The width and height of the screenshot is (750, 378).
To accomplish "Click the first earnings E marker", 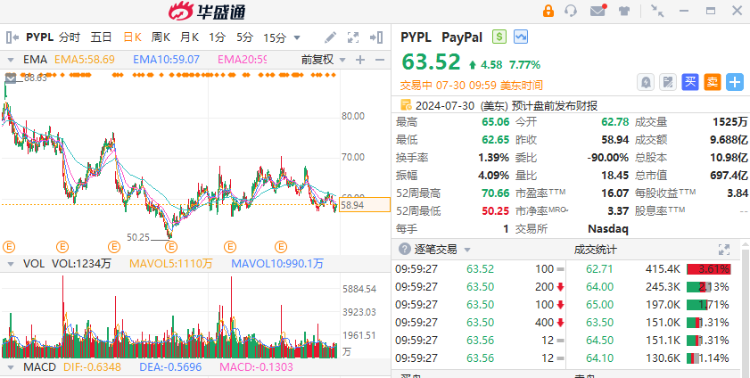I will click(x=9, y=247).
